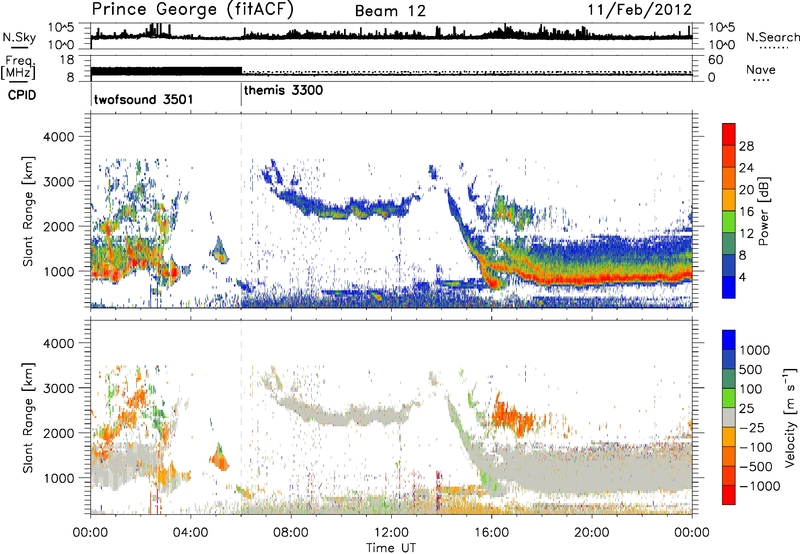
Task: Click the strong red echo band near 20:00 in power panel
Action: [x=592, y=280]
